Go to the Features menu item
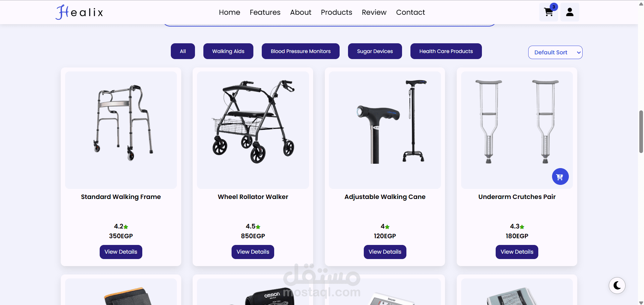Image resolution: width=644 pixels, height=305 pixels. [265, 12]
